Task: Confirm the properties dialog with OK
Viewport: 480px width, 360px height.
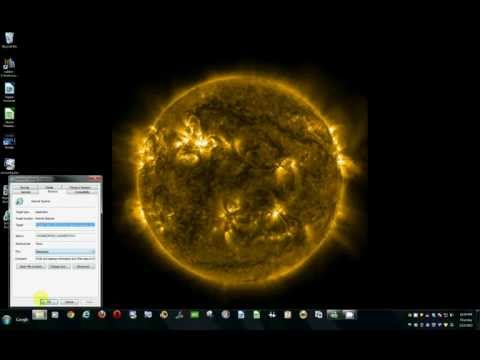Action: click(49, 302)
